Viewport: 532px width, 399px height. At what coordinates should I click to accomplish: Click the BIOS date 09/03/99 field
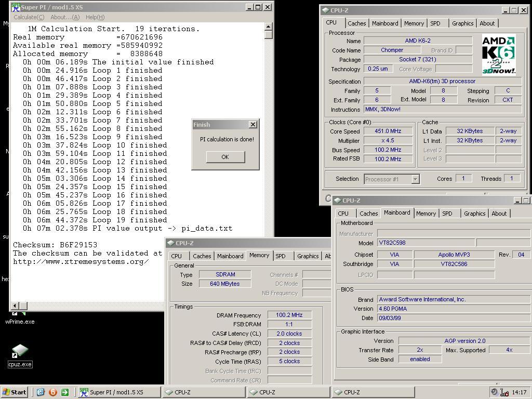tap(454, 318)
